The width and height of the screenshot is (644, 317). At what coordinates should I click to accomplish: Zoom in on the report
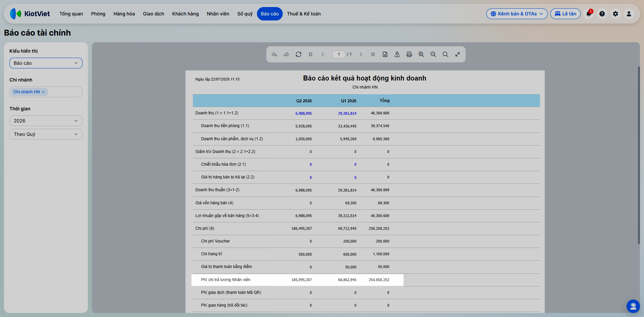(421, 54)
